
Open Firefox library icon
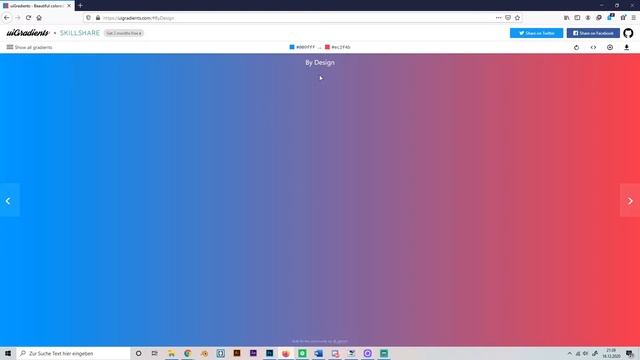point(567,18)
